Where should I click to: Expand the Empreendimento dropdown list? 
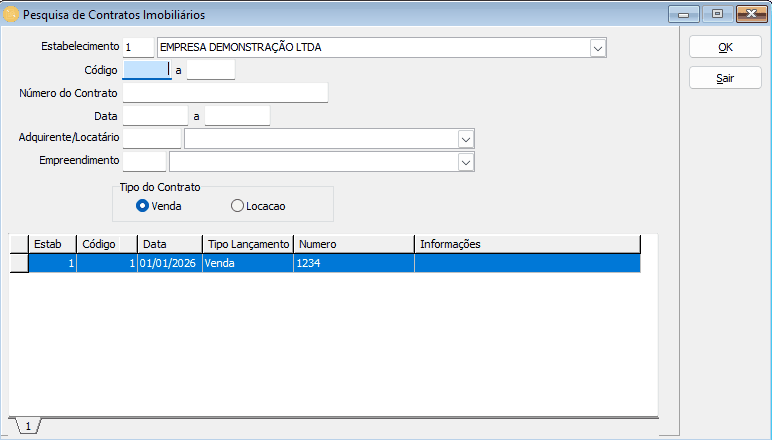tap(465, 162)
